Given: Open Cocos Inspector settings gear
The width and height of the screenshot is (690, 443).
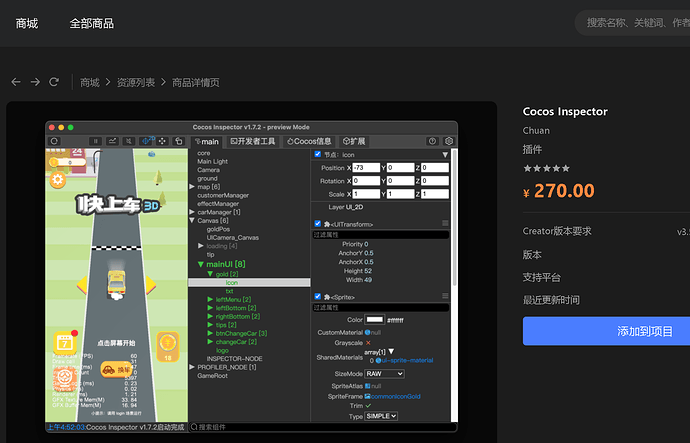Looking at the screenshot, I should coord(449,141).
